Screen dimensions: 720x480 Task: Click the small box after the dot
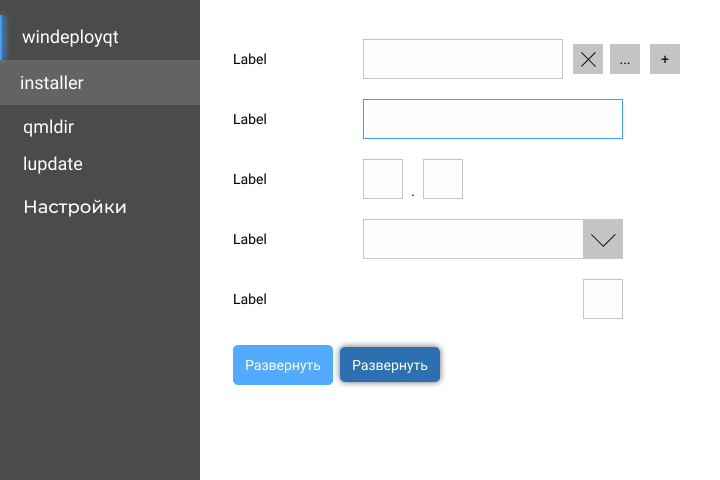click(443, 179)
